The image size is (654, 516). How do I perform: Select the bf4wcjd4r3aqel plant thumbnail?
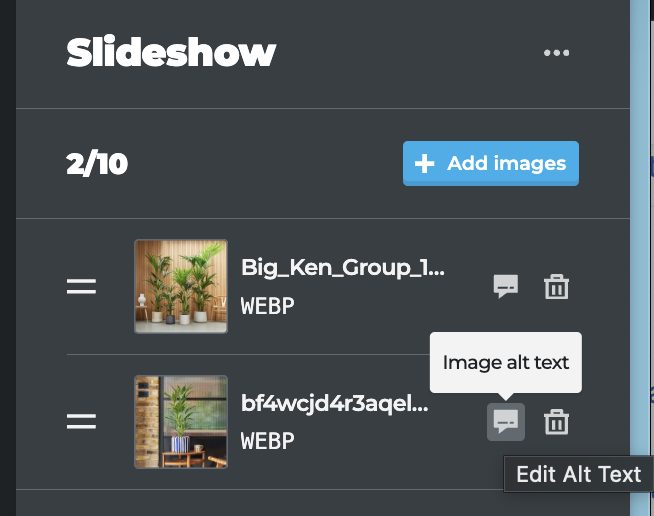click(181, 422)
